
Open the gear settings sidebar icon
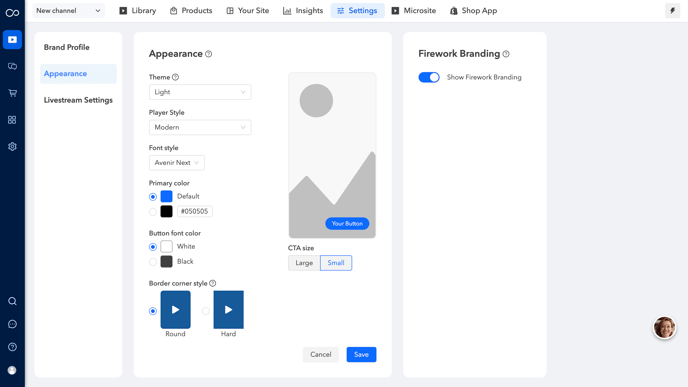click(x=12, y=147)
